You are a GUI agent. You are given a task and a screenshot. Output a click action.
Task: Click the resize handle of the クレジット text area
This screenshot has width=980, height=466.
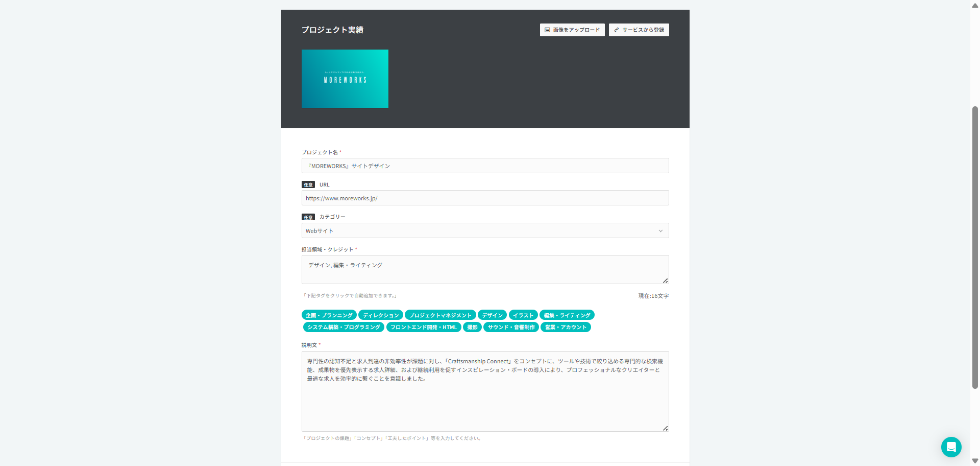point(665,281)
